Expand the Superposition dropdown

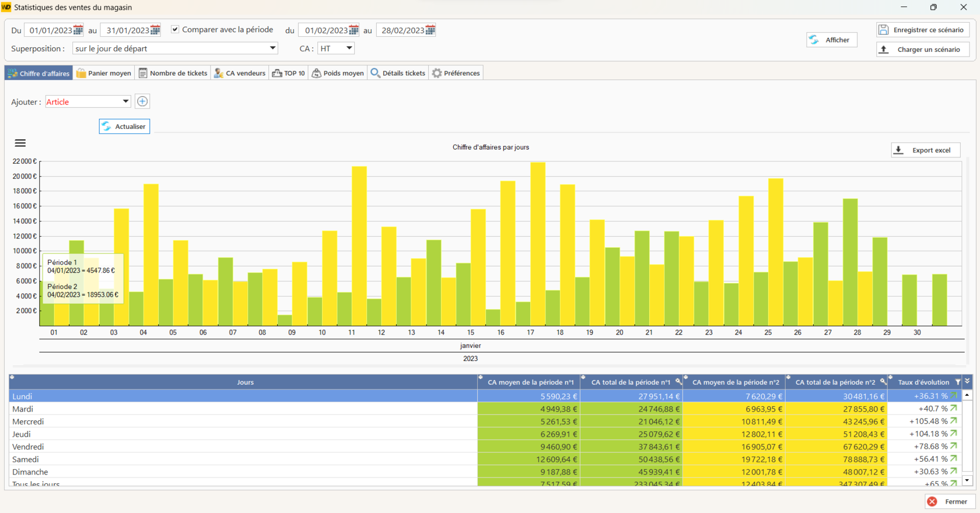click(272, 48)
